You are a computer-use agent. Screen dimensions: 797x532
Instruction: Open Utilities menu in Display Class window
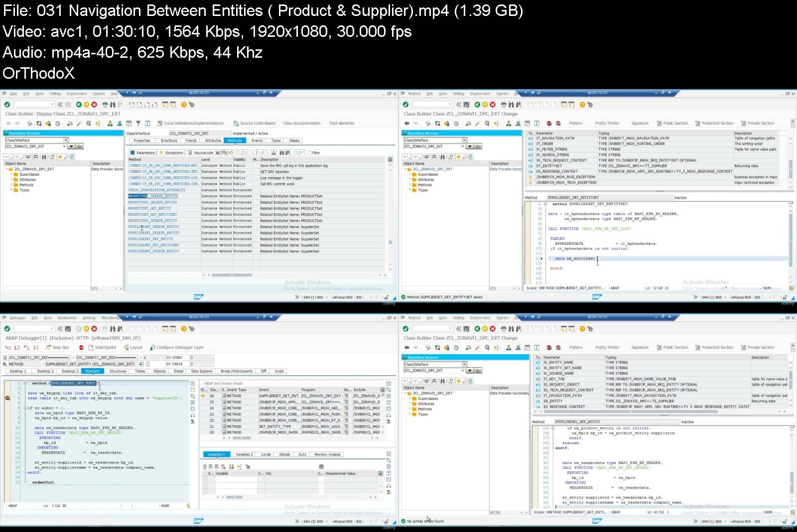click(55, 94)
